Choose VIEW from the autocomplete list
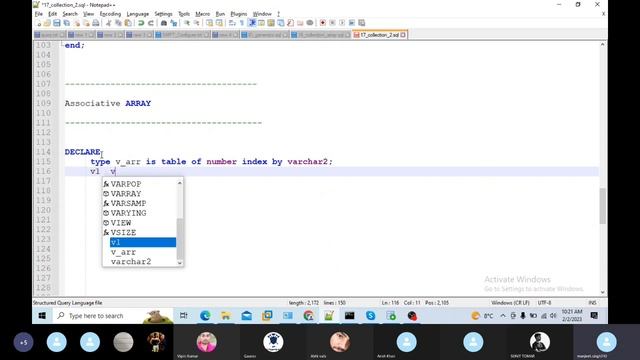Image resolution: width=640 pixels, height=360 pixels. click(x=121, y=223)
